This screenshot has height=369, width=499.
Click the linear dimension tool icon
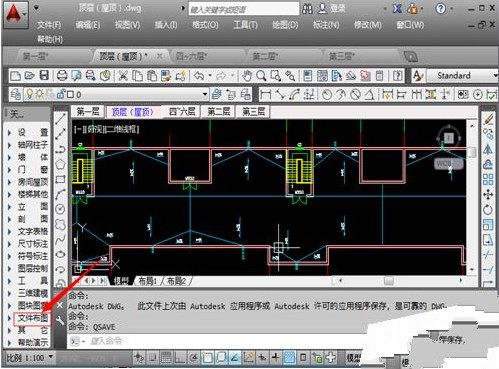click(x=266, y=95)
